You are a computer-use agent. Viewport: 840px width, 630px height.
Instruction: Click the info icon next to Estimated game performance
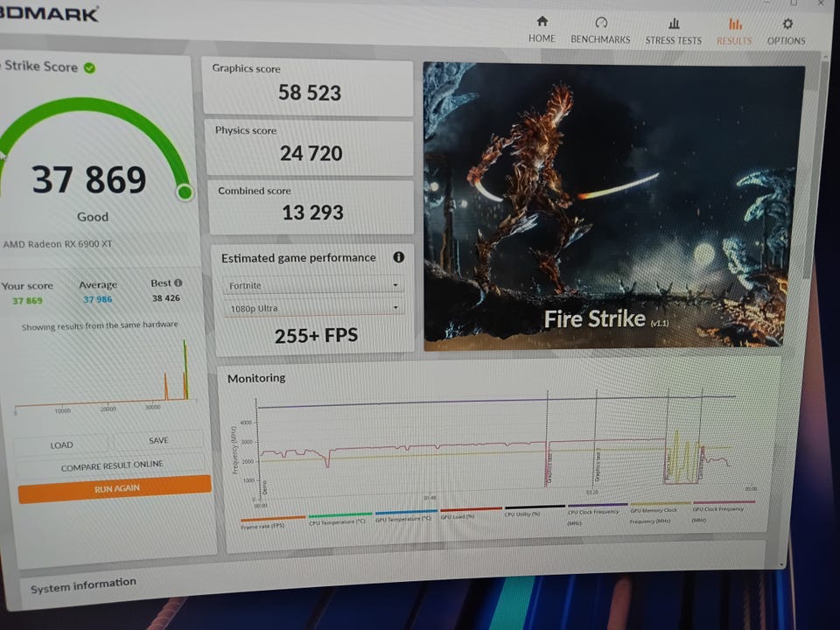(399, 257)
